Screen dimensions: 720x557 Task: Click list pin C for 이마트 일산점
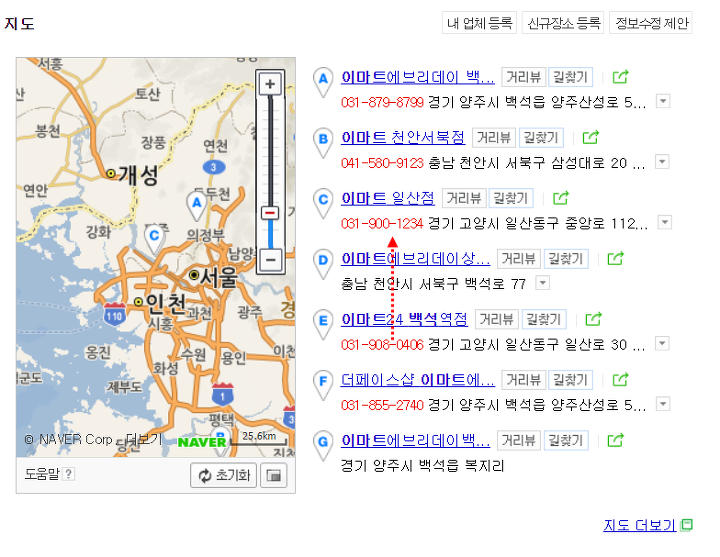tap(323, 203)
